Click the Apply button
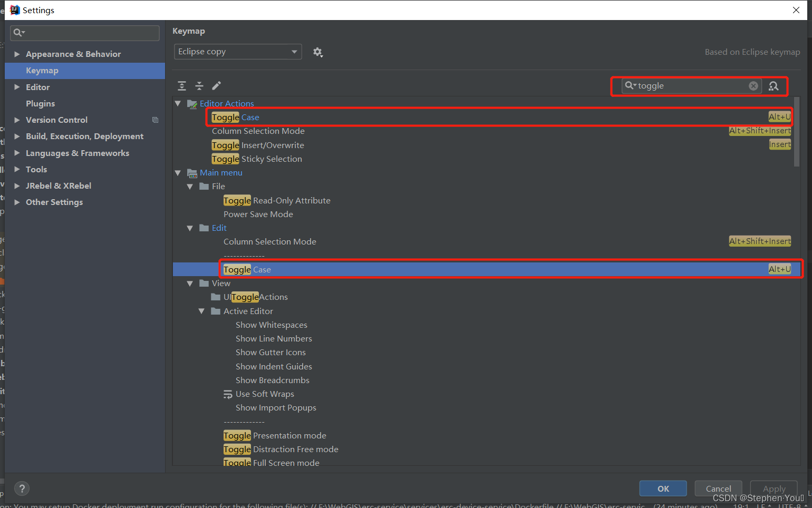This screenshot has height=508, width=812. click(774, 489)
